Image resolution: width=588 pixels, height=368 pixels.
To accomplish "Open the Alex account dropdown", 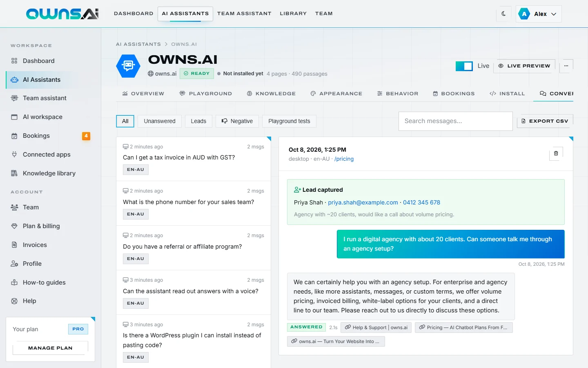I will (539, 14).
